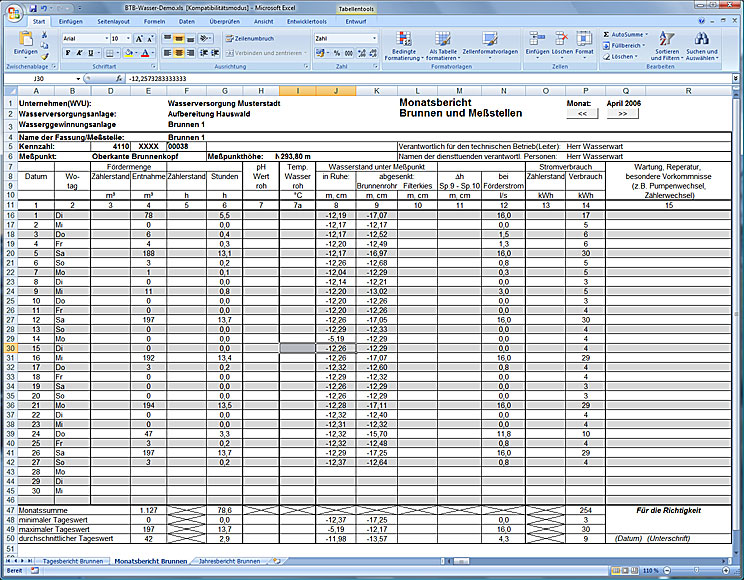Open the Jahresbericht Brunnen sheet
The width and height of the screenshot is (744, 580).
click(x=229, y=561)
